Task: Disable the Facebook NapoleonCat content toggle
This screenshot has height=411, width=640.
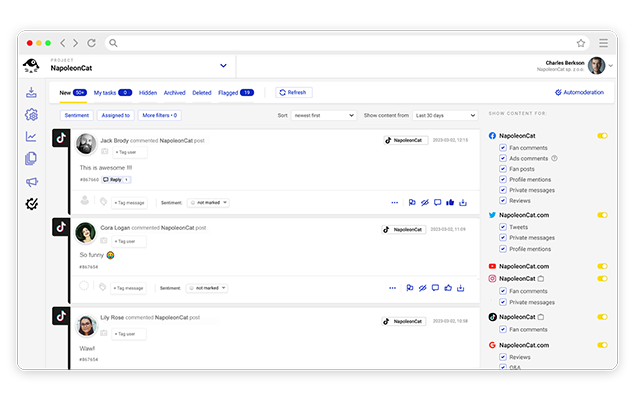Action: (602, 135)
